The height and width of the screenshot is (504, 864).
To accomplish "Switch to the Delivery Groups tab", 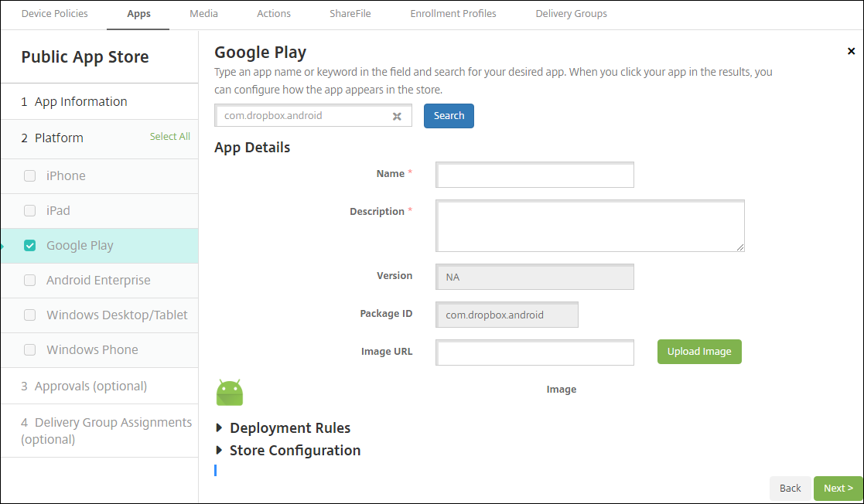I will pos(571,14).
